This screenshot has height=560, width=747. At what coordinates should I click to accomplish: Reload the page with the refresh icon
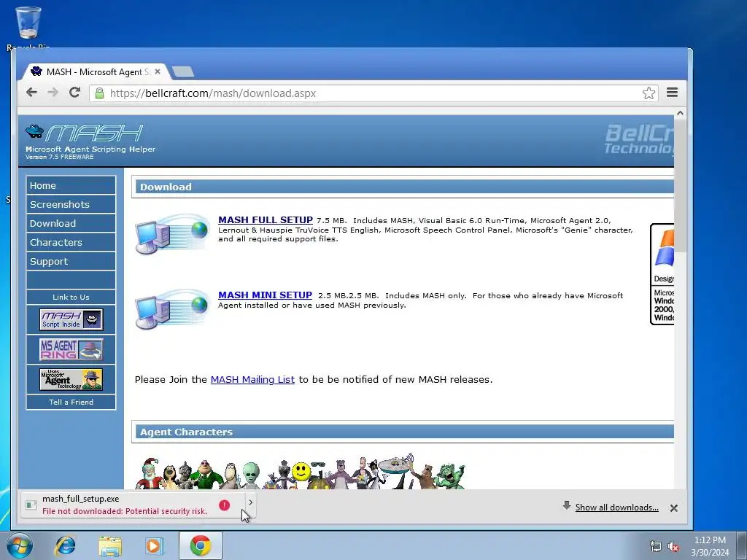point(74,93)
